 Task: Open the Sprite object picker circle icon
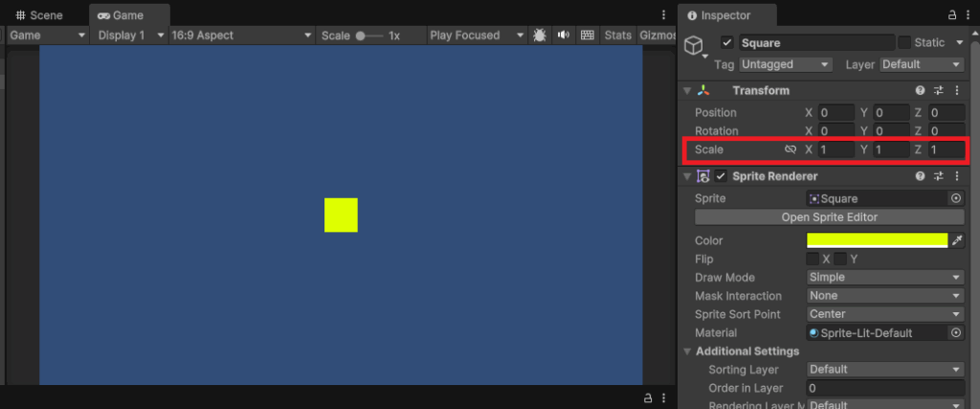pyautogui.click(x=956, y=199)
